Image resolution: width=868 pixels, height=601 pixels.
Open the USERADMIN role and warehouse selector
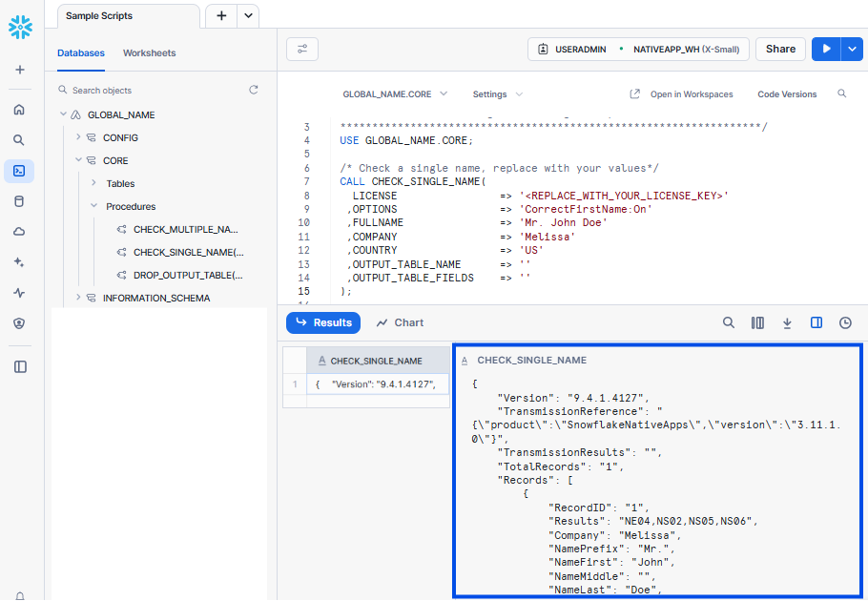638,50
